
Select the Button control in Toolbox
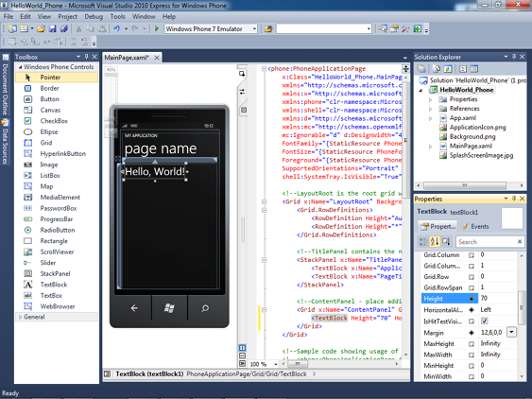tap(57, 99)
